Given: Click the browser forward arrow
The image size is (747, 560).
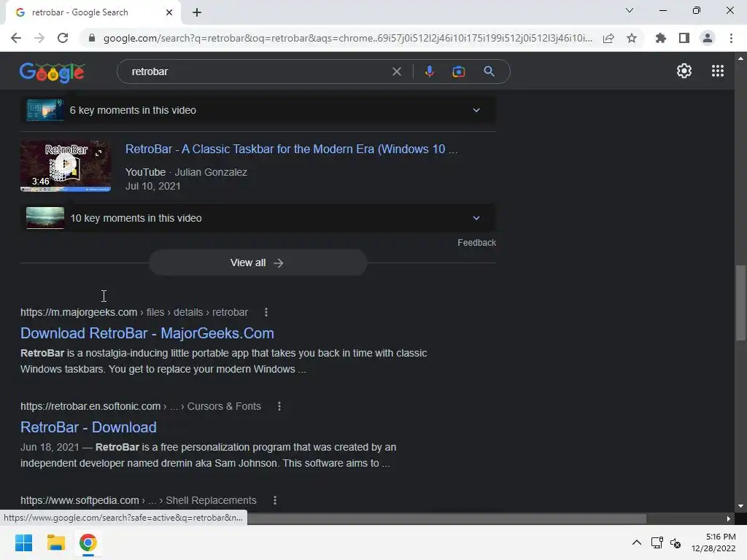Looking at the screenshot, I should tap(39, 38).
